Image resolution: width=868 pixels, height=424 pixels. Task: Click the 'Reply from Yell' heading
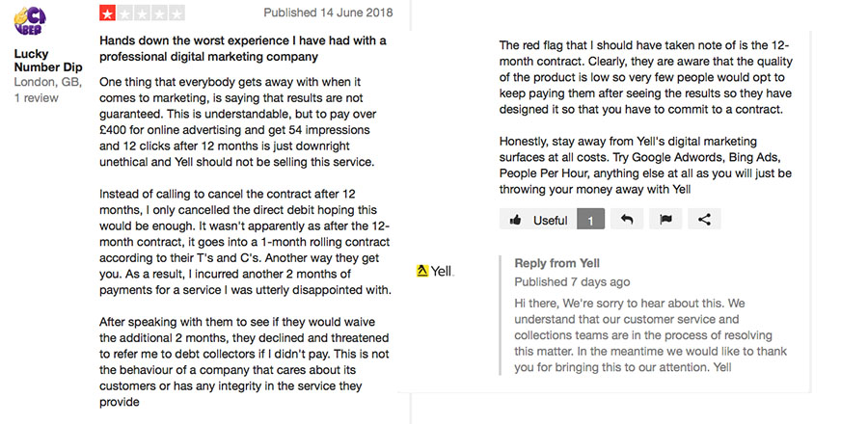point(556,263)
